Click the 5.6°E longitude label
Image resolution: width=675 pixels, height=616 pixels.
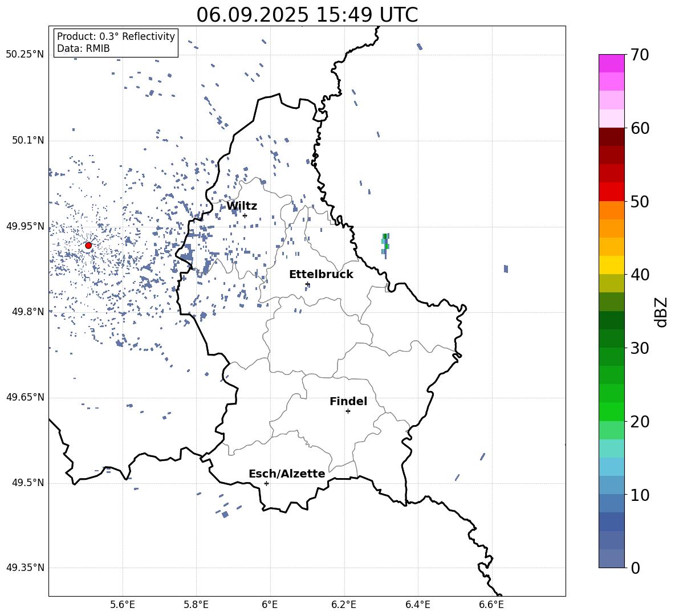click(123, 605)
